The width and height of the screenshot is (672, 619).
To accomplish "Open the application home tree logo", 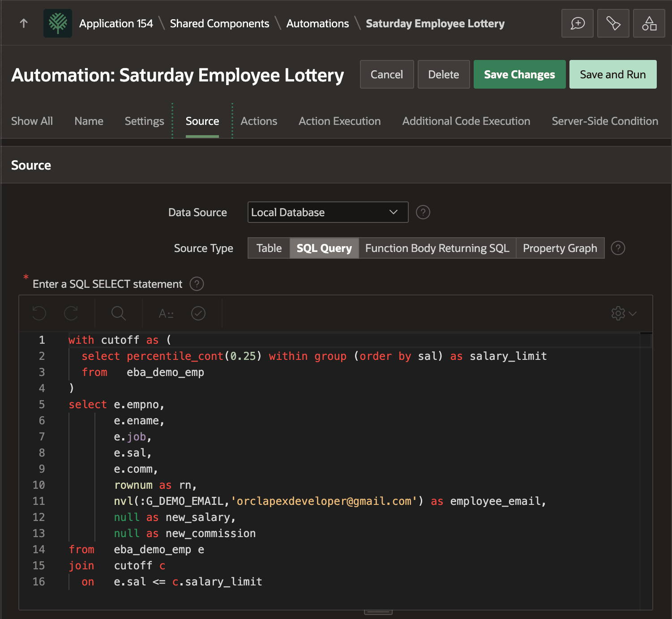I will pyautogui.click(x=58, y=23).
